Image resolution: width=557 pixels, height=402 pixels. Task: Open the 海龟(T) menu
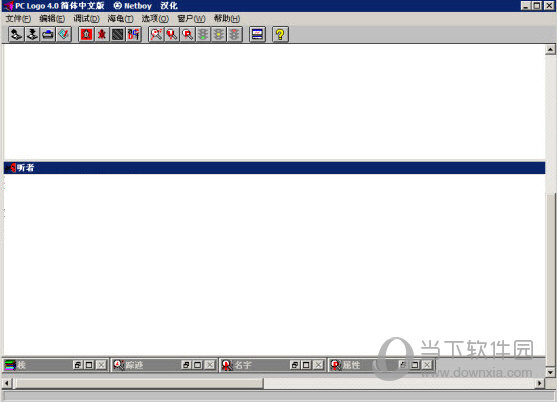click(x=120, y=18)
